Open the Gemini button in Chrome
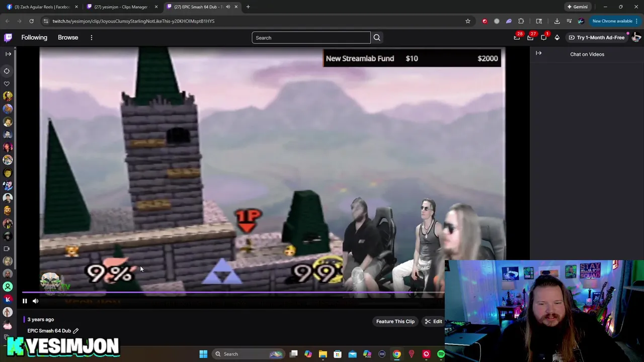 (x=578, y=7)
